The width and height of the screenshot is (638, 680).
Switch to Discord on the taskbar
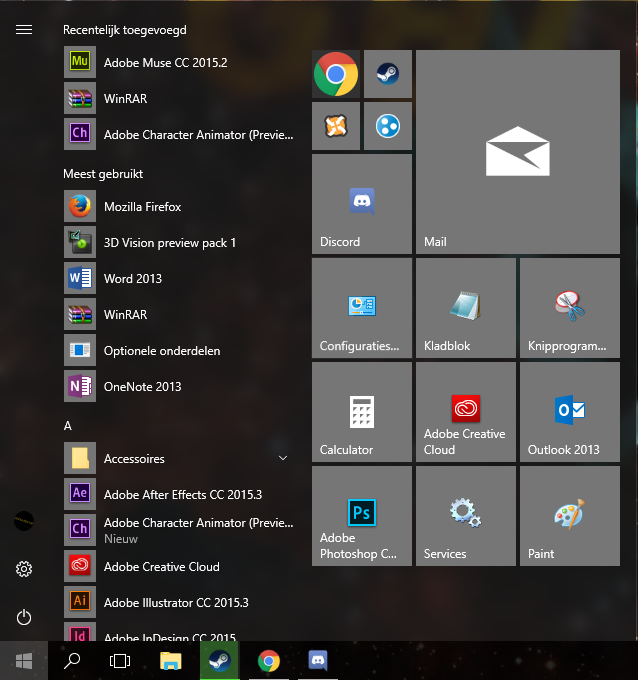318,660
